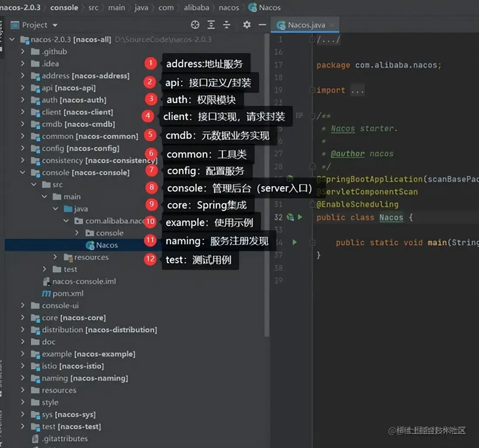Viewport: 479px width, 448px height.
Task: Click java in the breadcrumb navigation
Action: pos(141,7)
